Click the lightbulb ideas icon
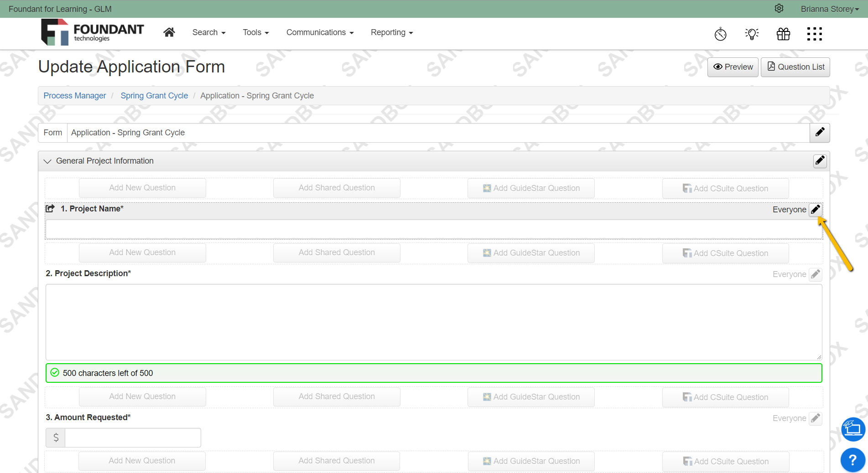 pyautogui.click(x=752, y=34)
